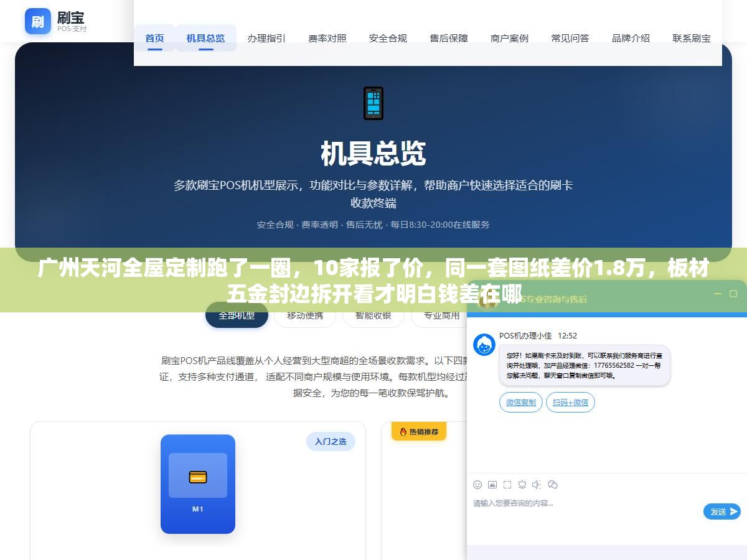
Task: Click the phone icon above 机具总览 heading
Action: [x=374, y=103]
